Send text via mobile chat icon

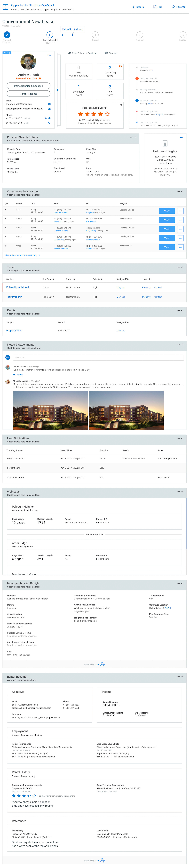[x=49, y=118]
